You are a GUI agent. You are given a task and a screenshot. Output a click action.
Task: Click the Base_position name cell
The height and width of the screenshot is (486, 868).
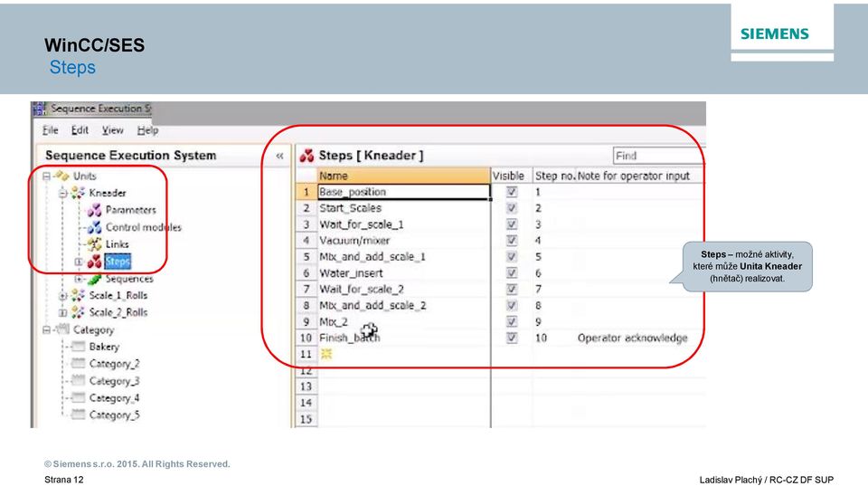[x=403, y=192]
